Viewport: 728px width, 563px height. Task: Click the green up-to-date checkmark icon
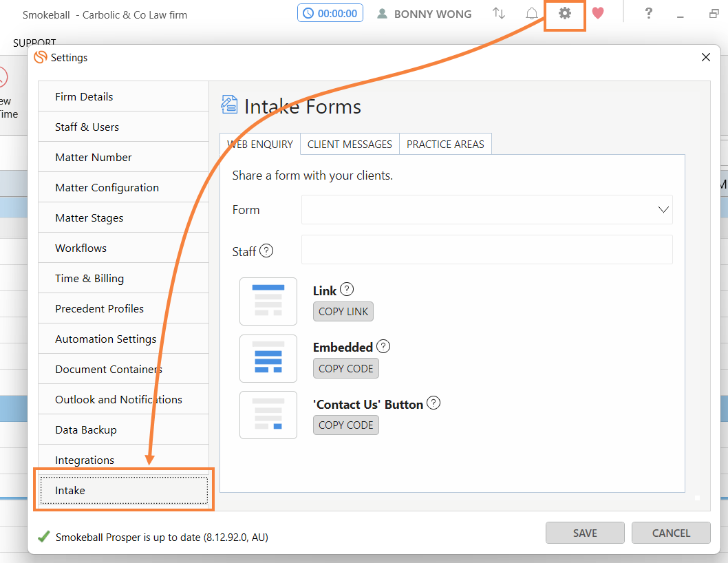(x=43, y=537)
